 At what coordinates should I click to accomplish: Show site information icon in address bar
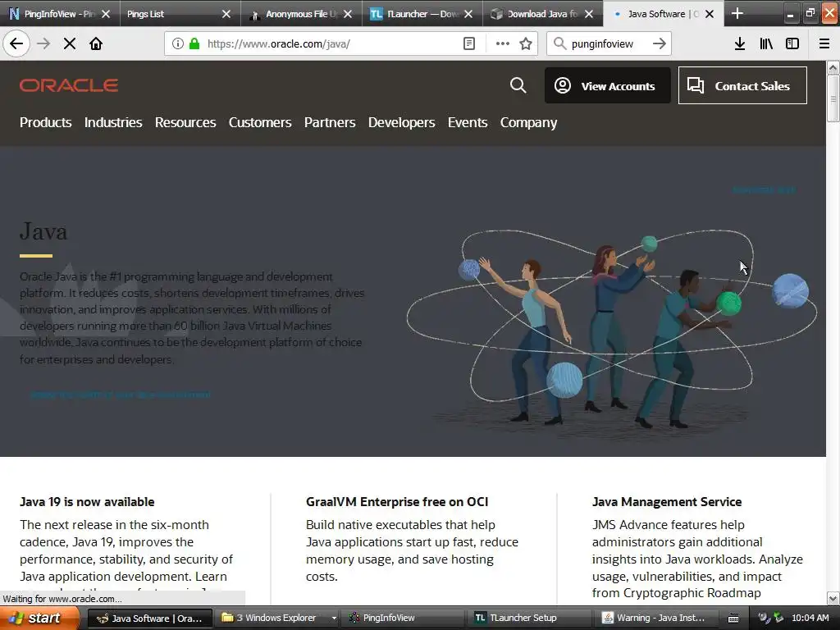(x=177, y=43)
